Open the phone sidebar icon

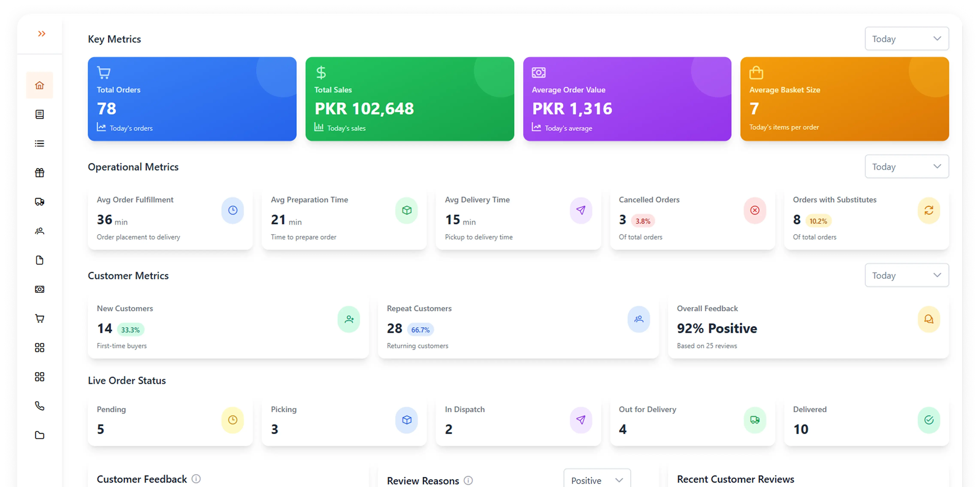coord(39,406)
